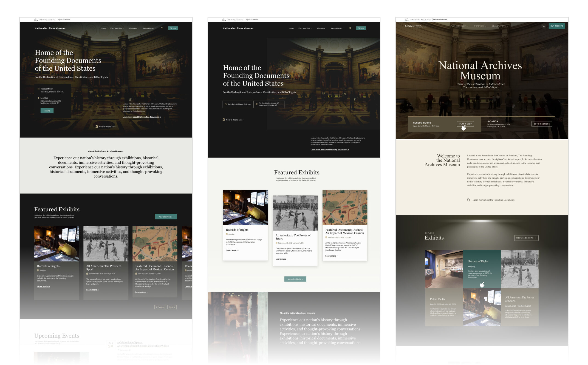Click View all exhibits button in middle mockup

[295, 279]
